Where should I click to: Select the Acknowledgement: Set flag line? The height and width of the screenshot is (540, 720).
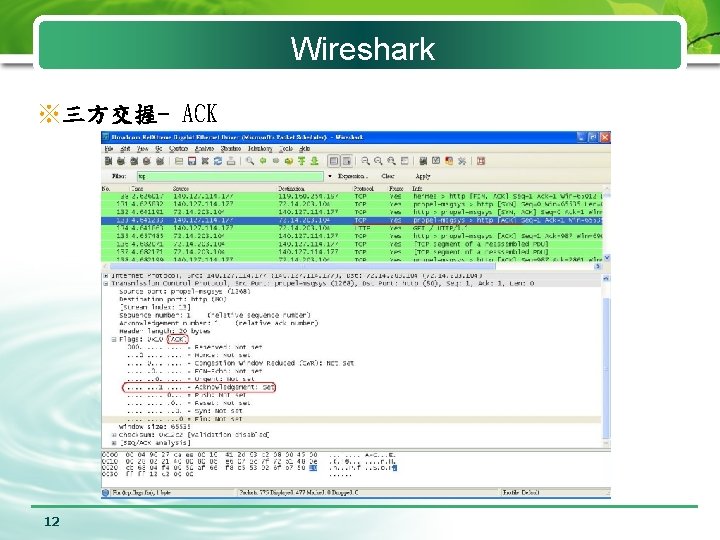(201, 388)
